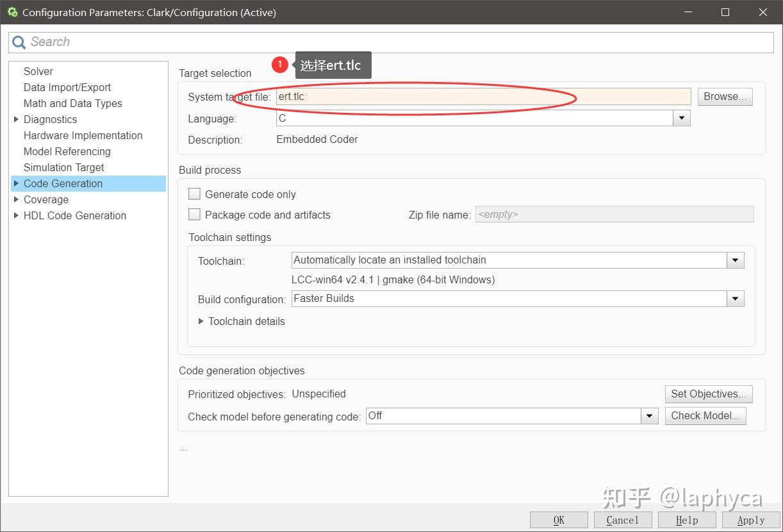The image size is (783, 532).
Task: Open the Build configuration dropdown
Action: pos(735,299)
